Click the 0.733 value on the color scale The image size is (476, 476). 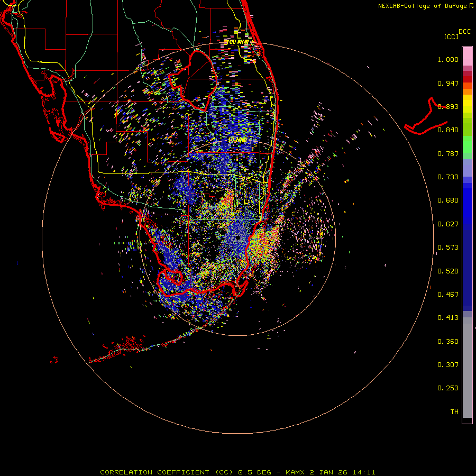448,177
